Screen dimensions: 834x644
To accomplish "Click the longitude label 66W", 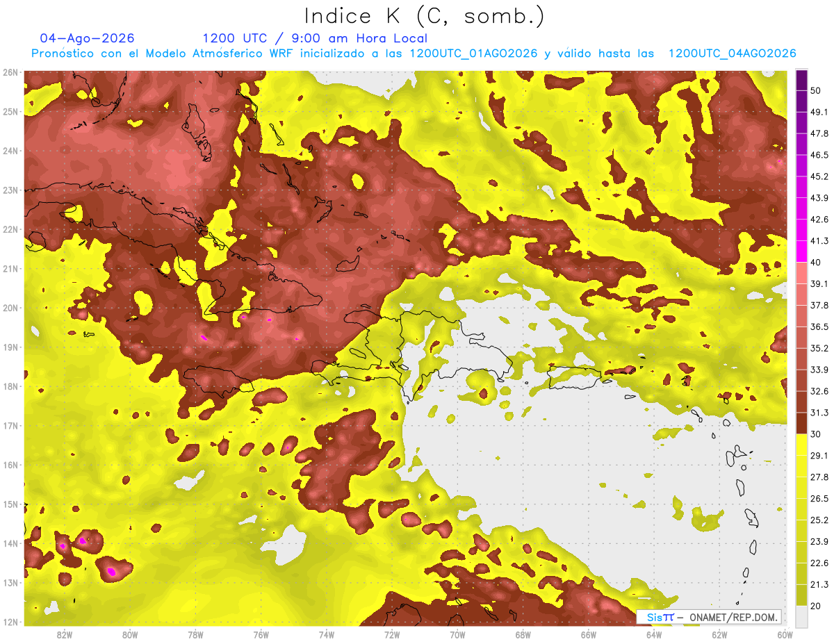I will click(x=588, y=634).
